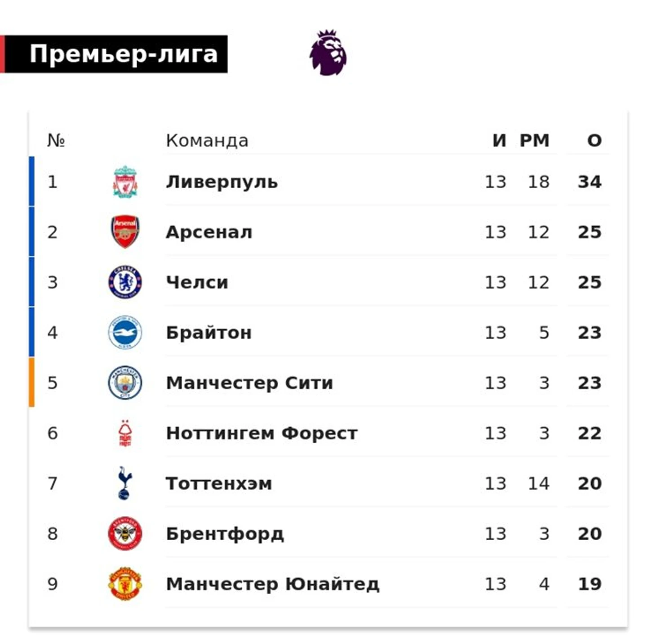656x644 pixels.
Task: Click the Brighton club crest
Action: pos(125,333)
